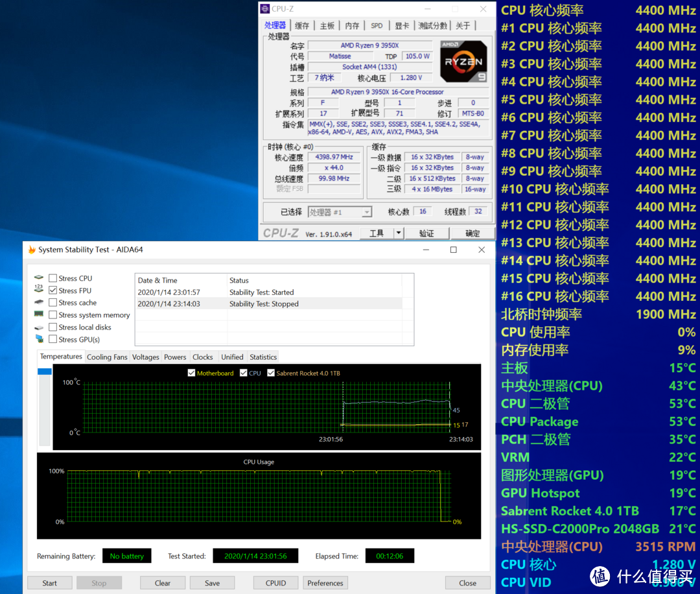Click the 4398.97 MHz core speed value
The width and height of the screenshot is (700, 594).
click(x=334, y=157)
